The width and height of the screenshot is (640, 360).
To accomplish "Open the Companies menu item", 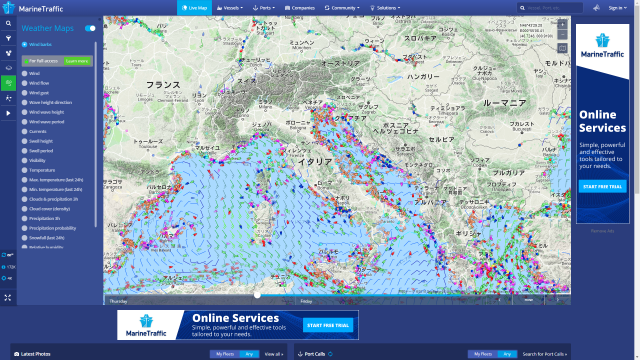I will tap(300, 8).
